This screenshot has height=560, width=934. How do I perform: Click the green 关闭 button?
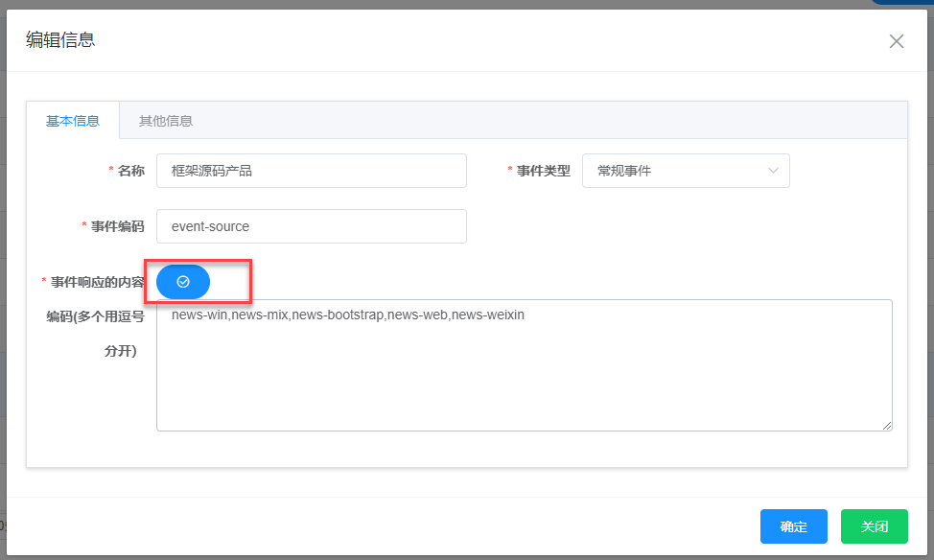pos(875,526)
